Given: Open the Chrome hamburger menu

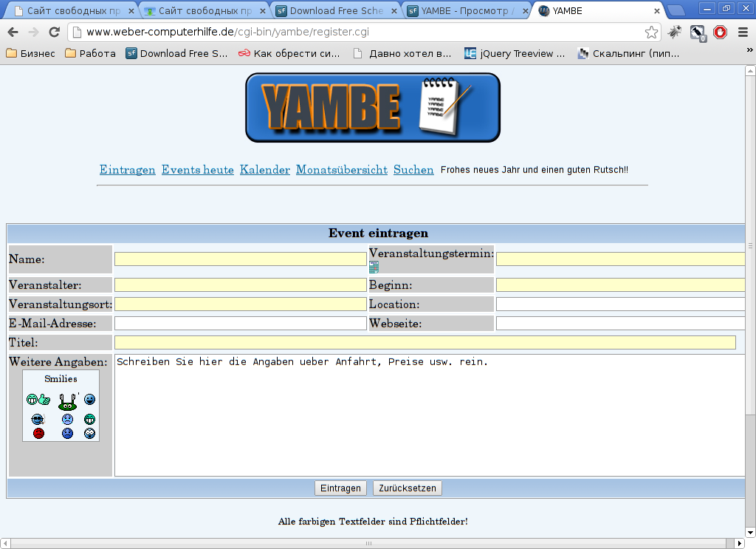Looking at the screenshot, I should (x=743, y=32).
